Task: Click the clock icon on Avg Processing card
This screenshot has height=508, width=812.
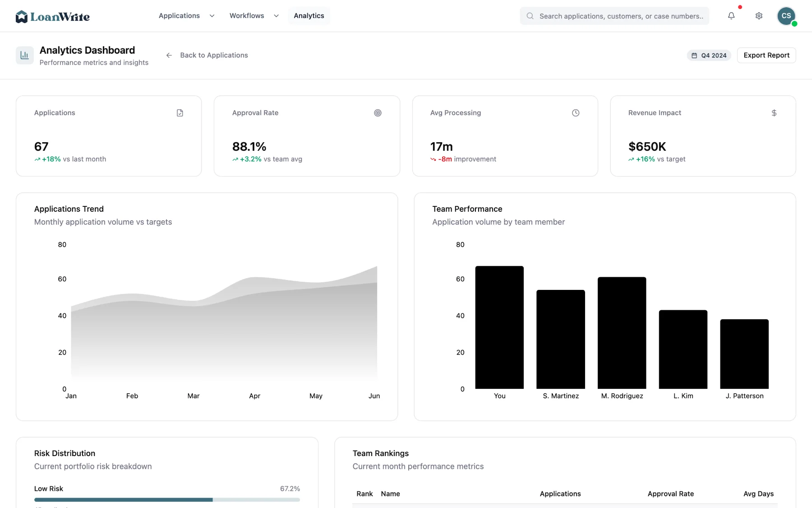Action: (x=576, y=113)
